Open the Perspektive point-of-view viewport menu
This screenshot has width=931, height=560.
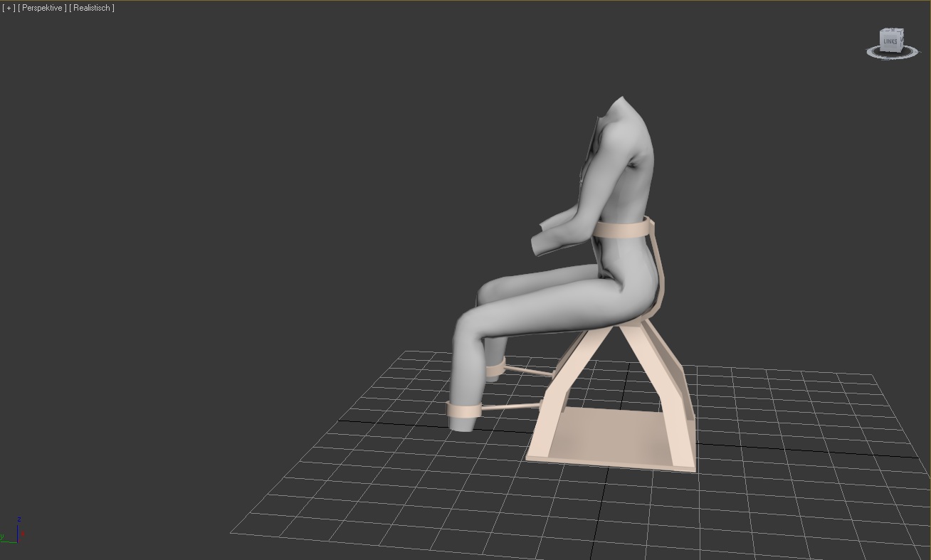[42, 8]
